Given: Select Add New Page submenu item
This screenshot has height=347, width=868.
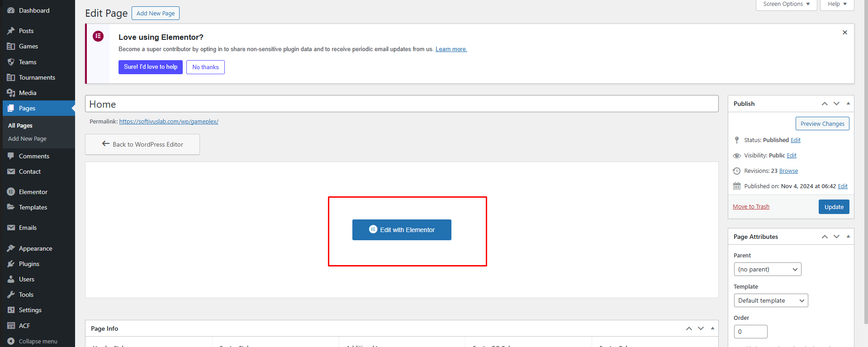Looking at the screenshot, I should 27,139.
